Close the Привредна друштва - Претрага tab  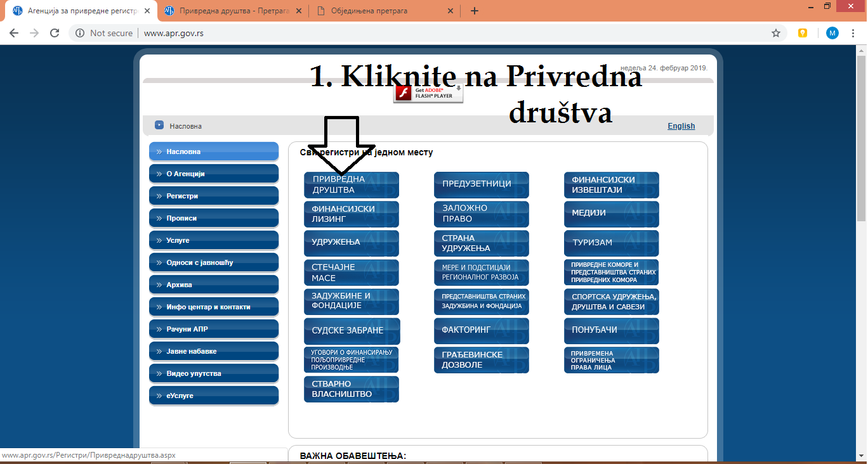pos(299,11)
